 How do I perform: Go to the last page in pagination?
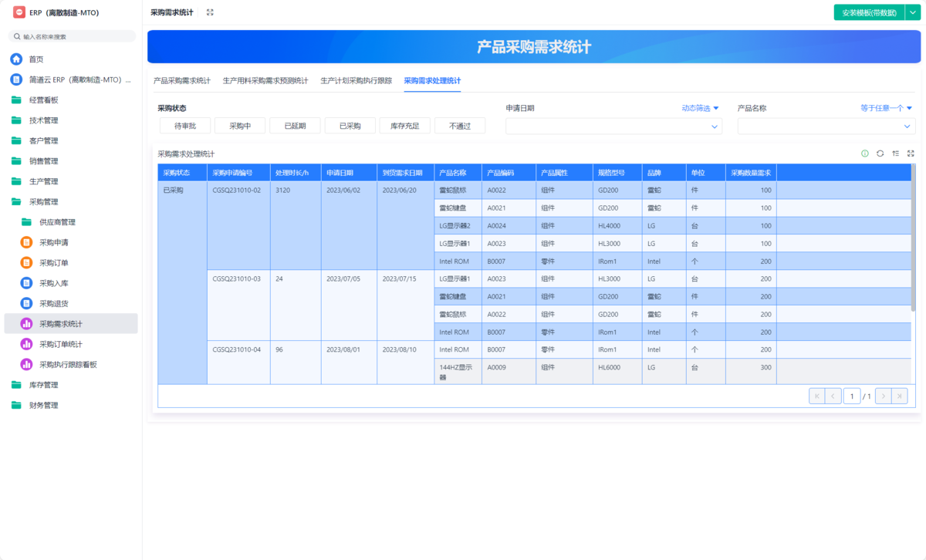pos(899,396)
